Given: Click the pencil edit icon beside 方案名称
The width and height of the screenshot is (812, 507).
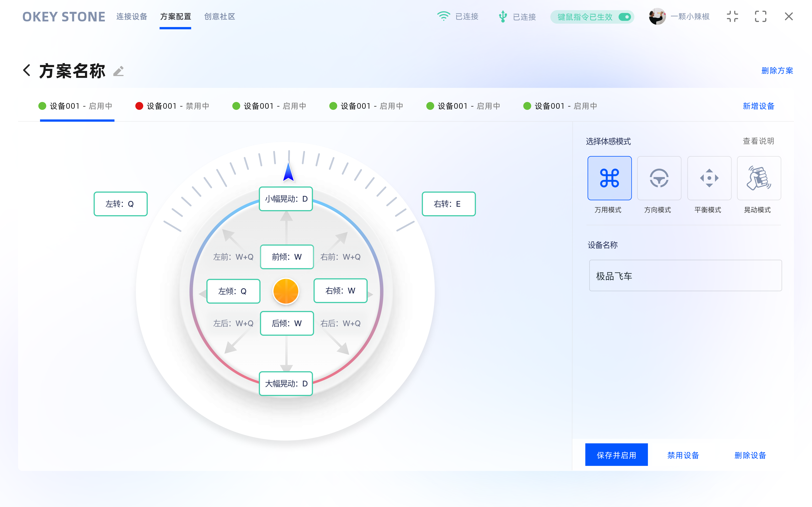Looking at the screenshot, I should click(118, 71).
